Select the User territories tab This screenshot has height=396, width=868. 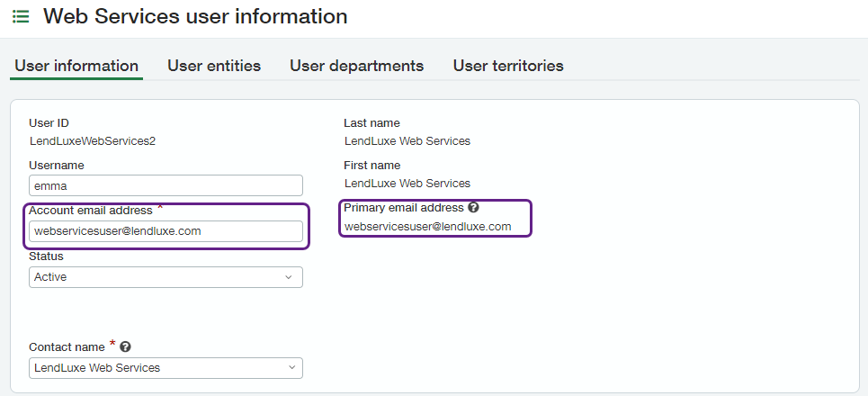tap(508, 66)
